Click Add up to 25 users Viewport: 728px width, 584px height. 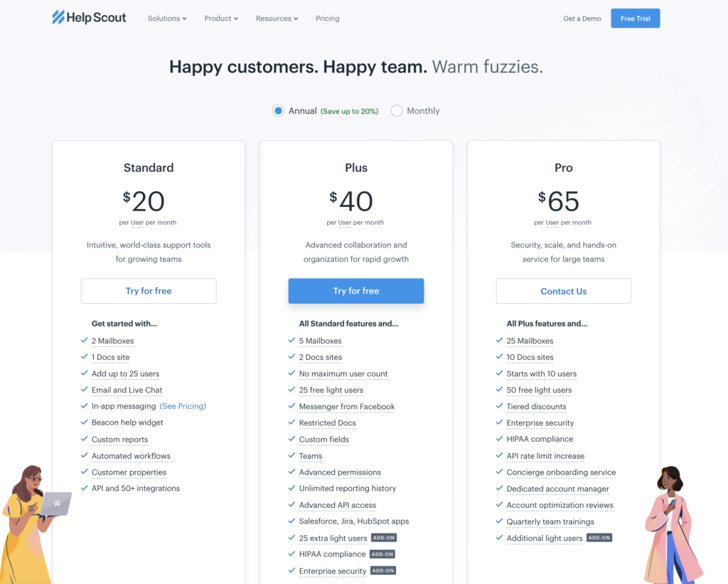tap(125, 373)
